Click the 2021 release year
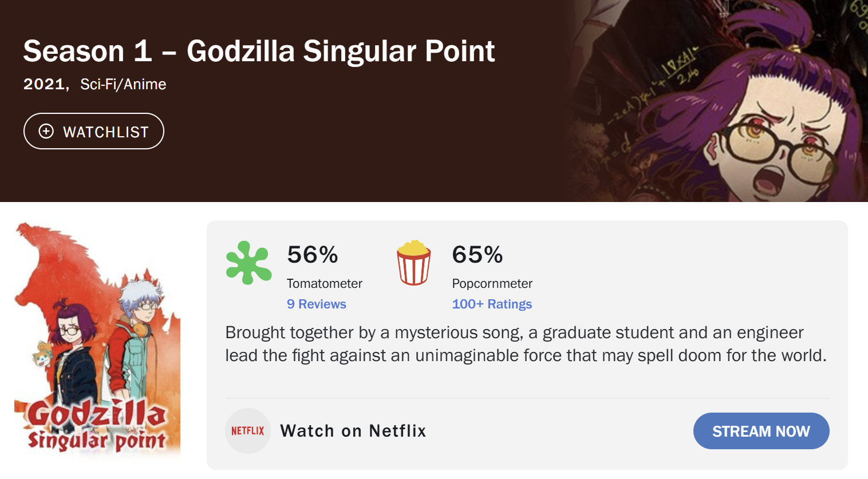The image size is (868, 479). 44,85
